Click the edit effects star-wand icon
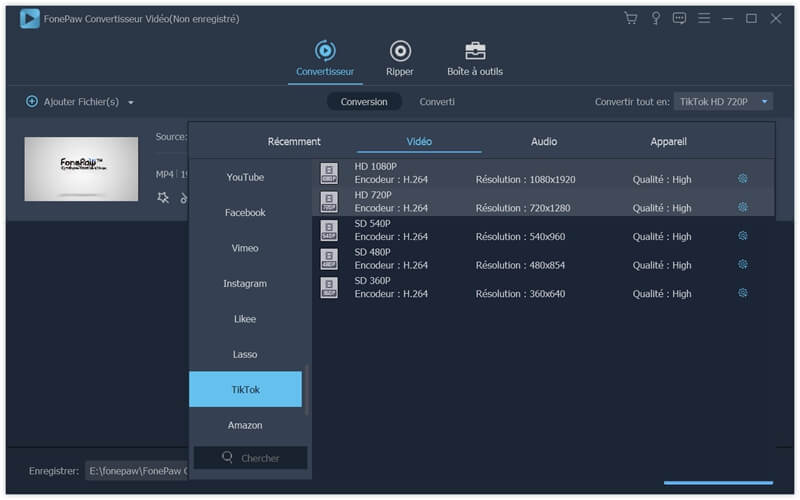The height and width of the screenshot is (500, 800). [163, 197]
